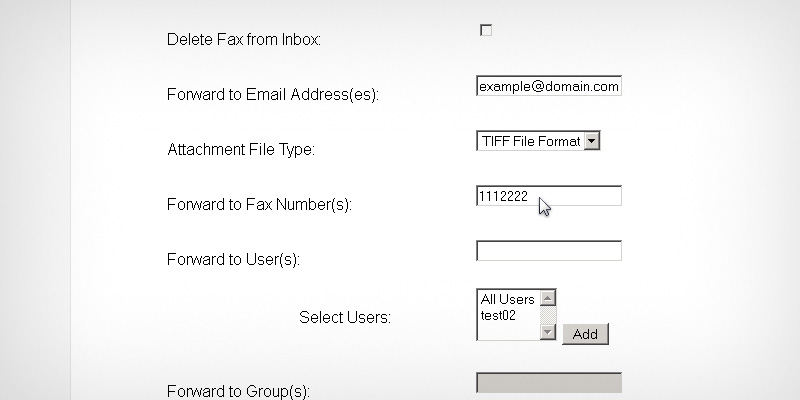
Task: Click the Forward to Email Address(es) input field
Action: click(548, 87)
